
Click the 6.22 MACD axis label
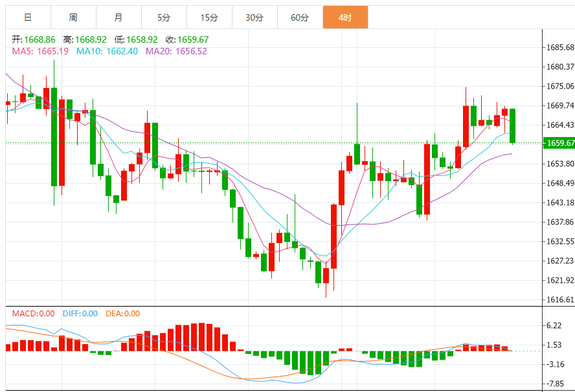point(554,325)
